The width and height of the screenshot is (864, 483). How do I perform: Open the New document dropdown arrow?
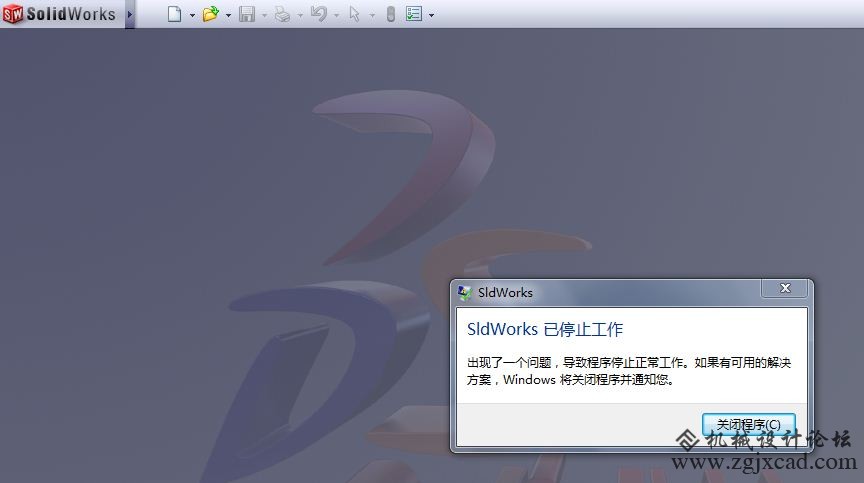[192, 15]
